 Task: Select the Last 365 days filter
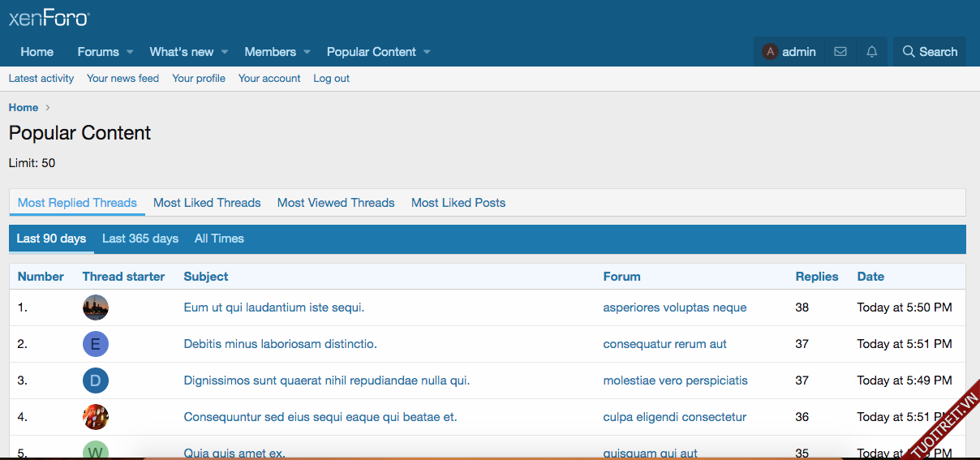click(x=140, y=239)
